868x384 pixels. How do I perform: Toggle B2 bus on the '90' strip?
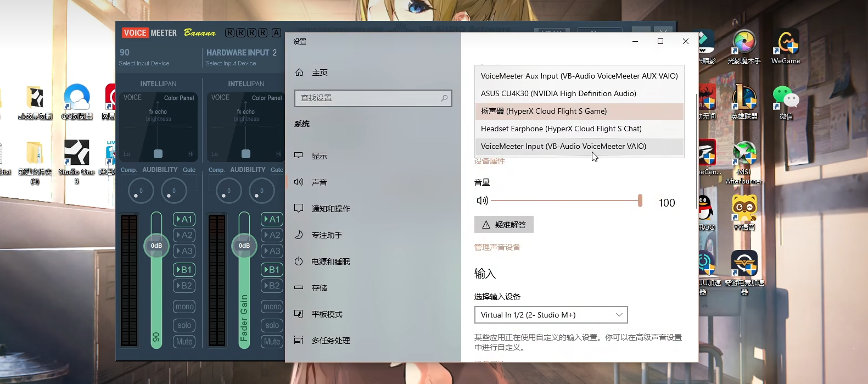(184, 286)
